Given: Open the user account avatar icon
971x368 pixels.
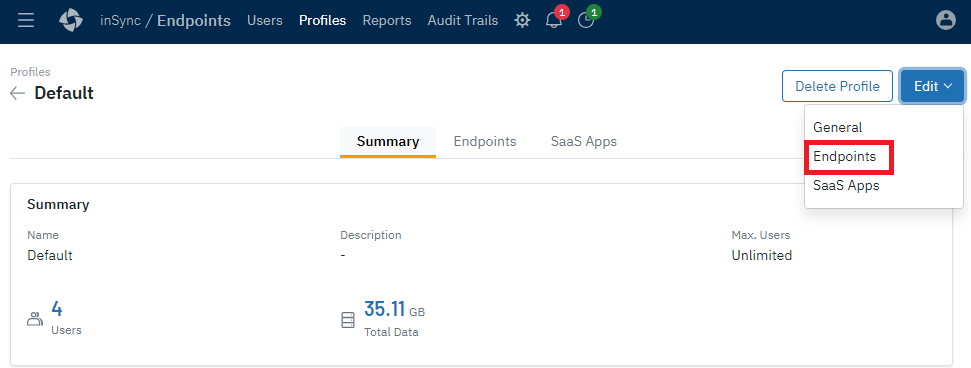Looking at the screenshot, I should (x=946, y=20).
